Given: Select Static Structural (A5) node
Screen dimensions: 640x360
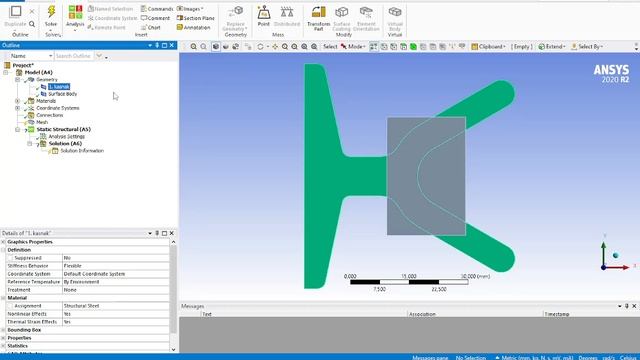Looking at the screenshot, I should point(63,129).
